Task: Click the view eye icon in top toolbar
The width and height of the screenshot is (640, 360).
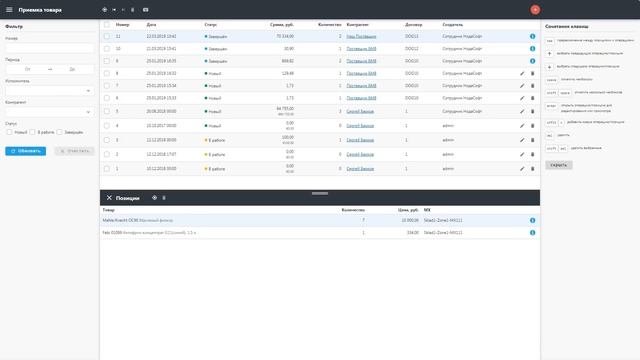Action: click(x=104, y=9)
